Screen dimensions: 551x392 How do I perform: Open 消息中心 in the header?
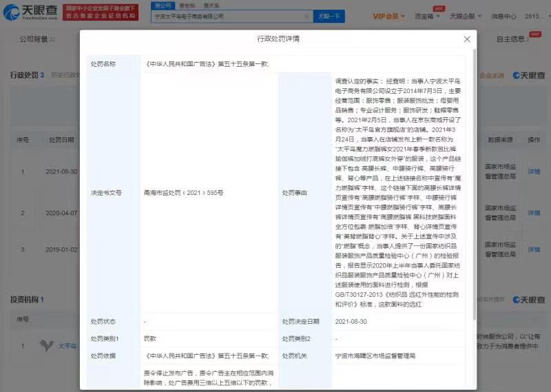503,16
